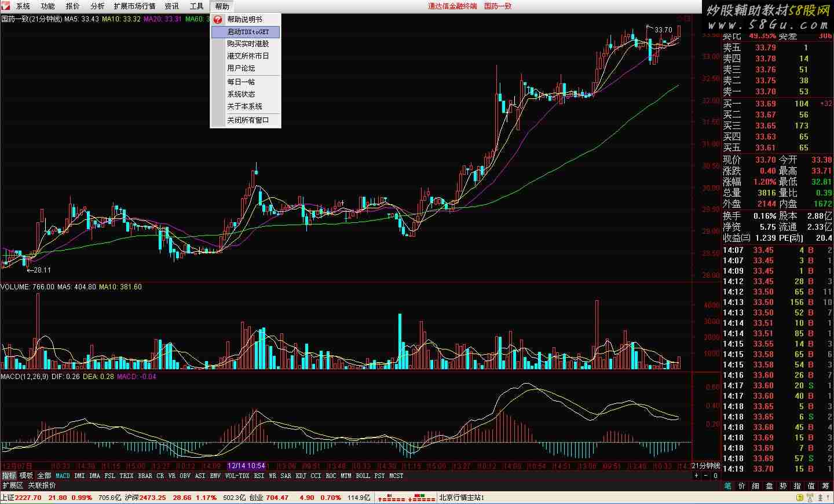Select 每日一帖 menu entry
This screenshot has width=834, height=504.
(246, 82)
